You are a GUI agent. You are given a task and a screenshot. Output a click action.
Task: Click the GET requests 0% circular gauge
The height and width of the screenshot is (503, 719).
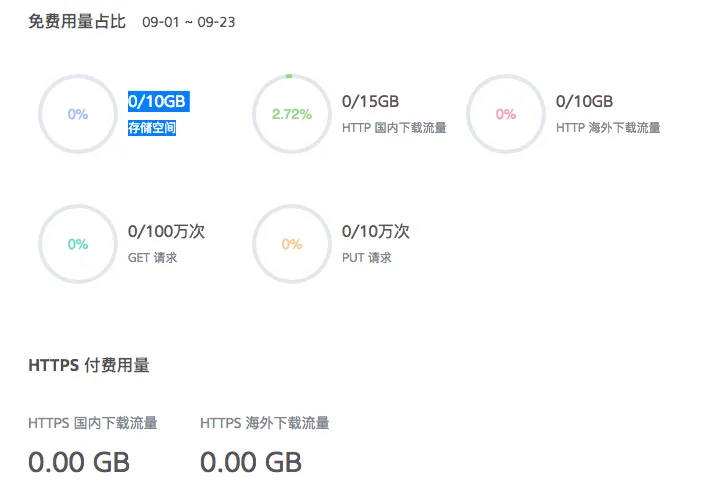(x=78, y=244)
